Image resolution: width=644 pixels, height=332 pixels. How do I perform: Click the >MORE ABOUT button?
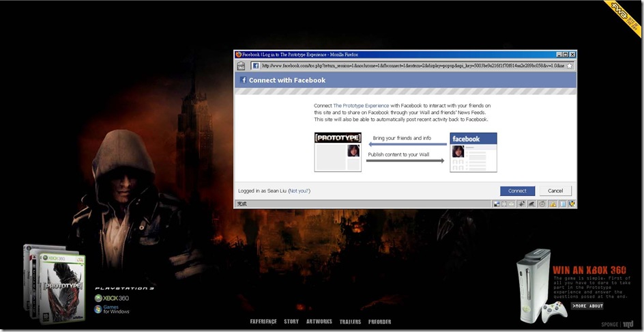click(x=587, y=305)
